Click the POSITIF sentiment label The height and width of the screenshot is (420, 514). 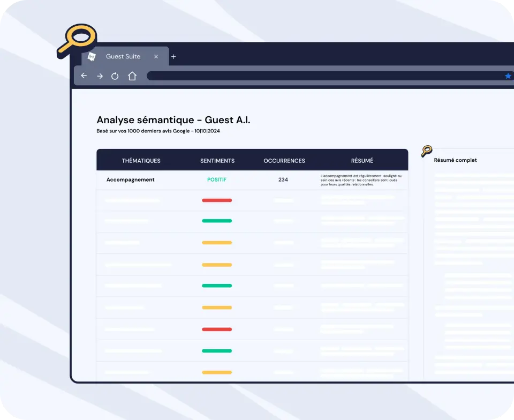(217, 179)
